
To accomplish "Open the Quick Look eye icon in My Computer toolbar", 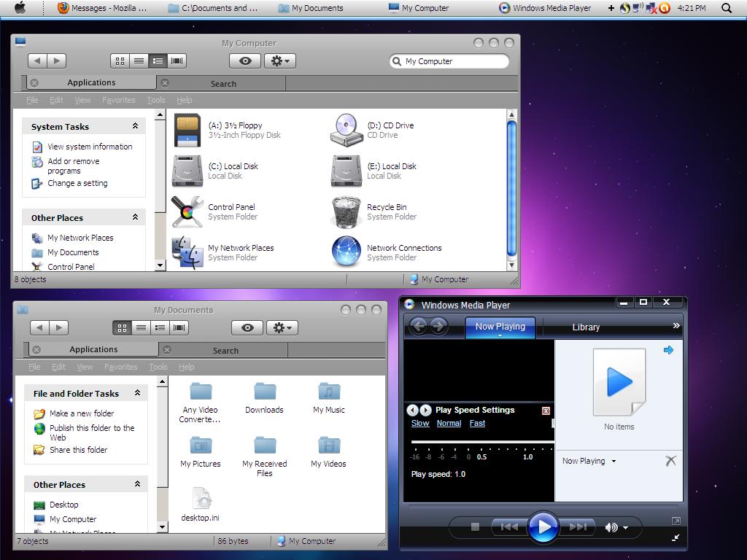I will (244, 61).
